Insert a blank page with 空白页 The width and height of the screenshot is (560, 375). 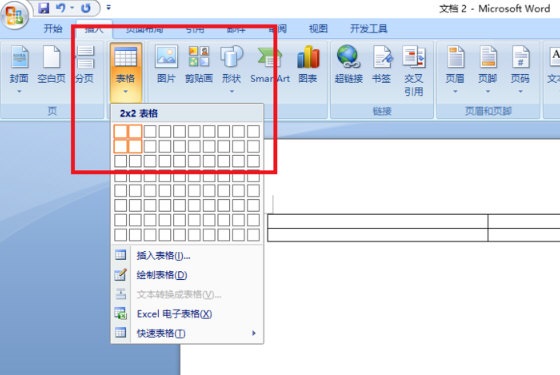pos(51,65)
